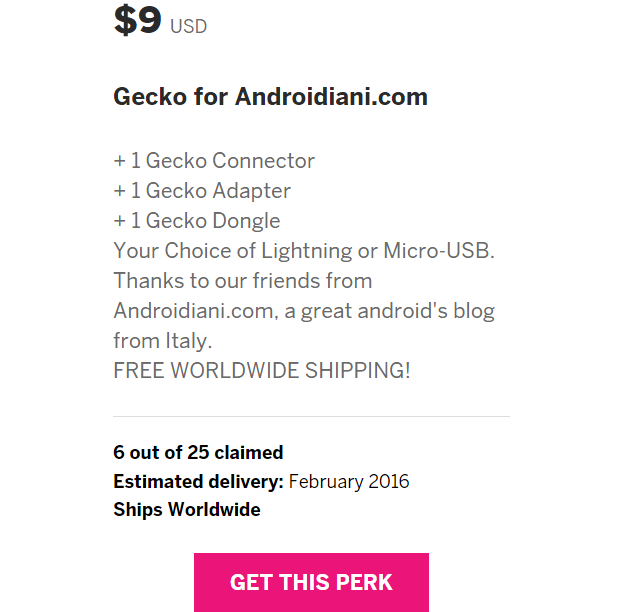Select the Gecko for Androidiani.com perk title

click(270, 96)
